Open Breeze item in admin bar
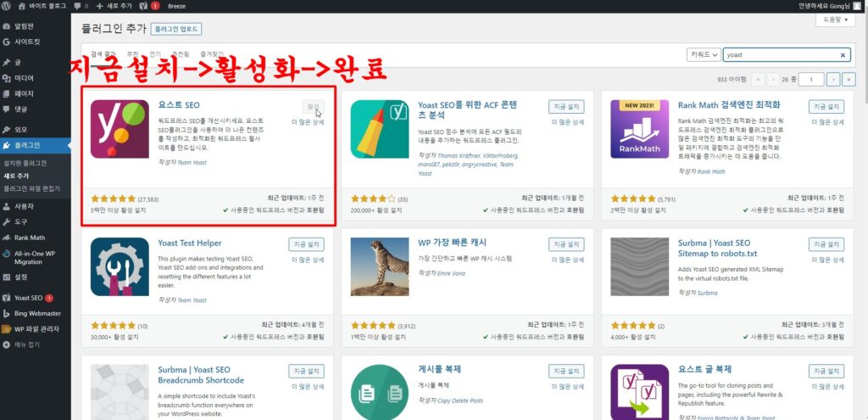868x420 pixels. click(176, 6)
